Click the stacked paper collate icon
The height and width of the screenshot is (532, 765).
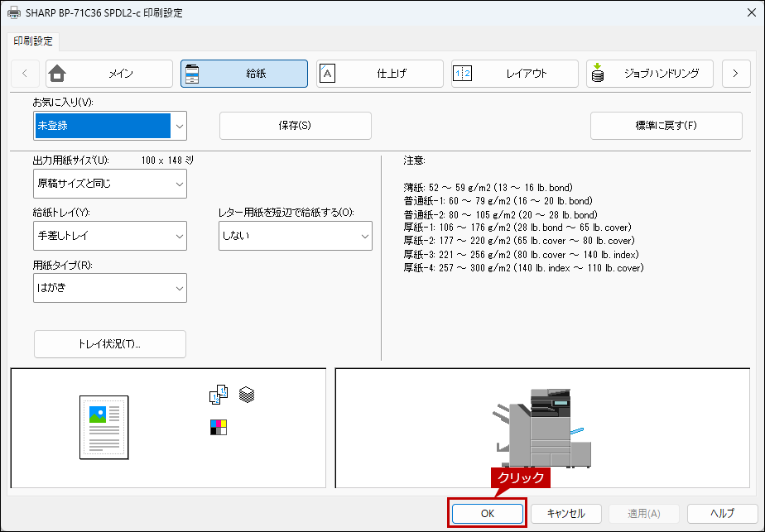tap(246, 395)
